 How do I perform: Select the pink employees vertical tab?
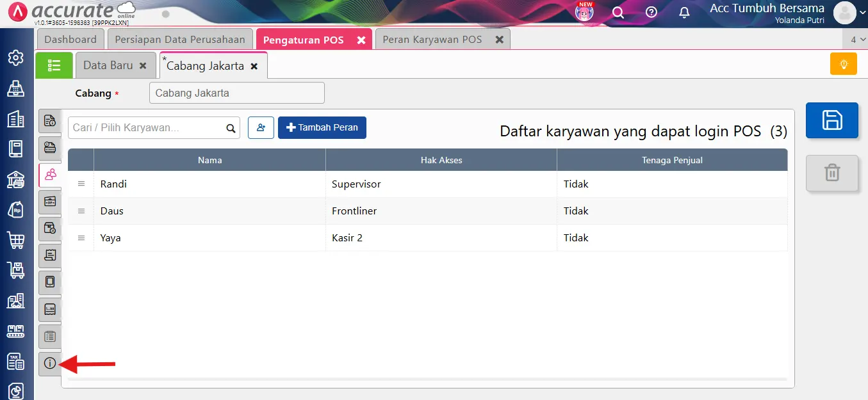pos(50,174)
